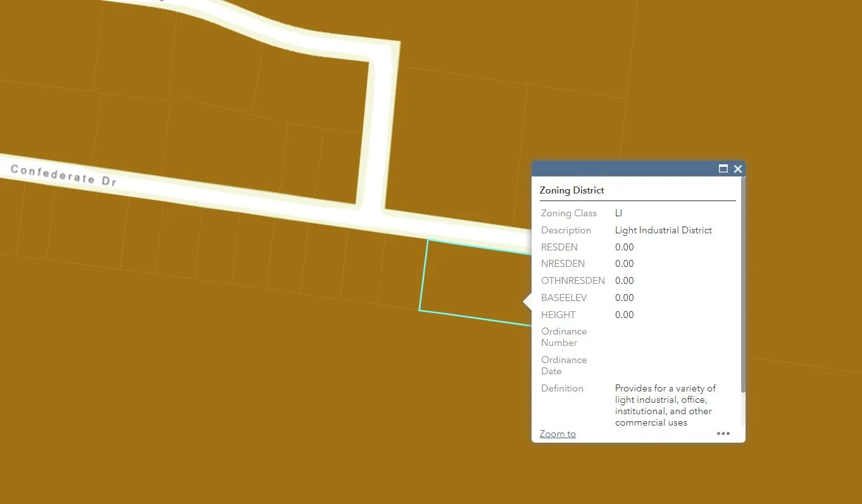Open the popup's three-dot more options menu

[723, 434]
